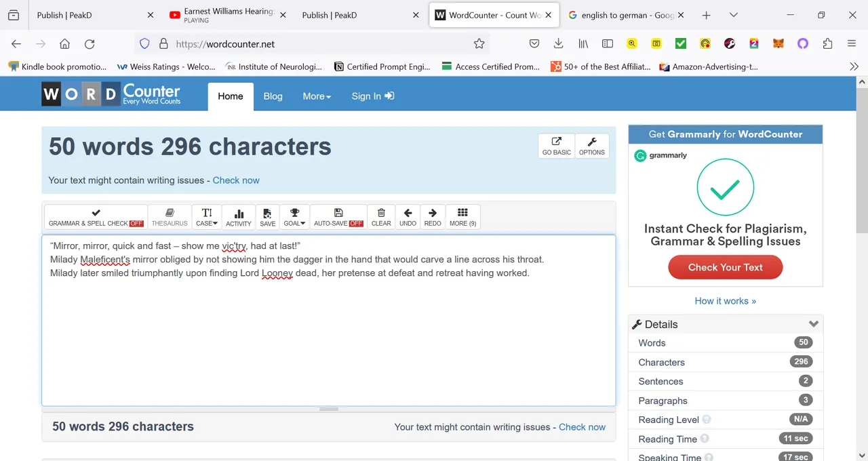Screen dimensions: 868x461
Task: Switch to Earnest Williams Hearing YouTube tab
Action: (228, 15)
